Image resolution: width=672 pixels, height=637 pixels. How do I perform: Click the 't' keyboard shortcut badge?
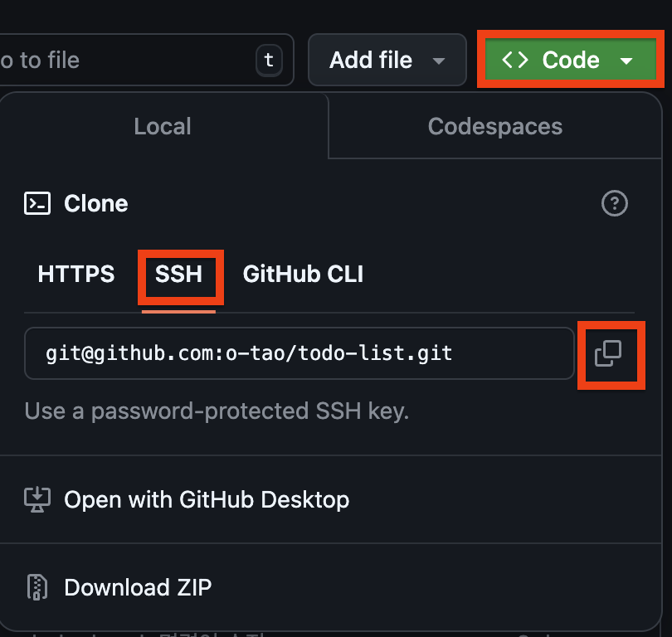pos(269,60)
